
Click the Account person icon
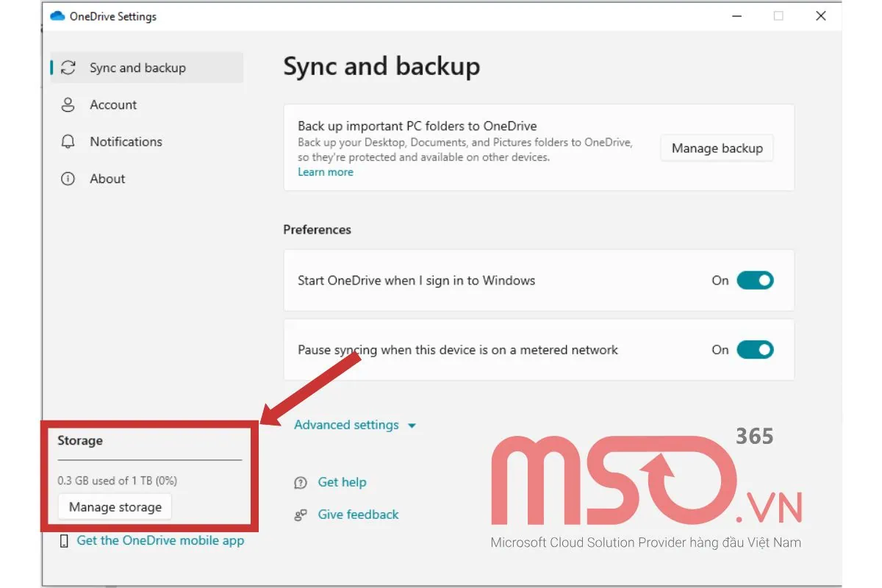pyautogui.click(x=68, y=105)
